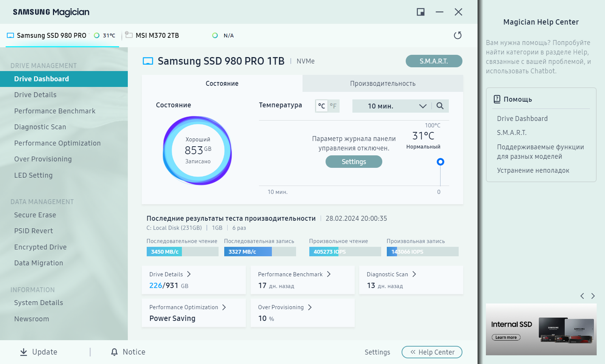Screen dimensions: 605x364
Task: Go to previous ad banner arrow
Action: [x=582, y=296]
